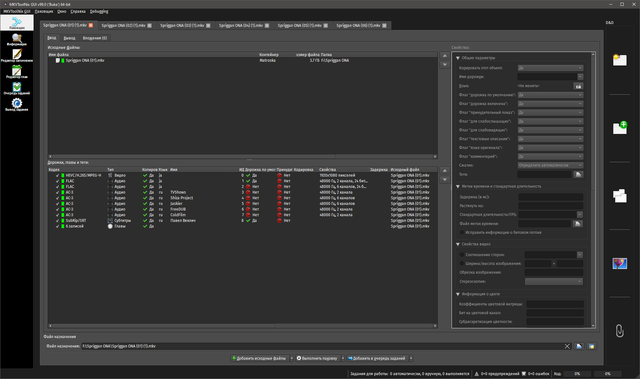Screen dimensions: 640x379
Task: Open the Окно (Window) menu
Action: (x=62, y=11)
